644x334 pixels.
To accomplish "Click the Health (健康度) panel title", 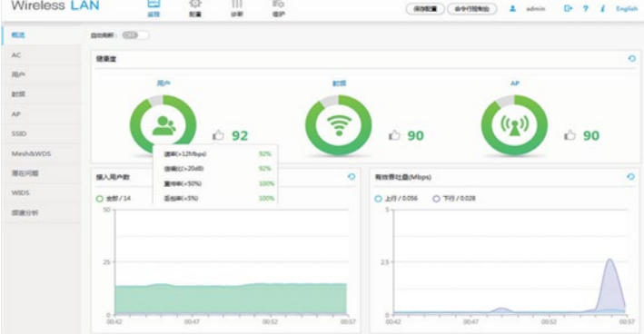I will pyautogui.click(x=106, y=59).
